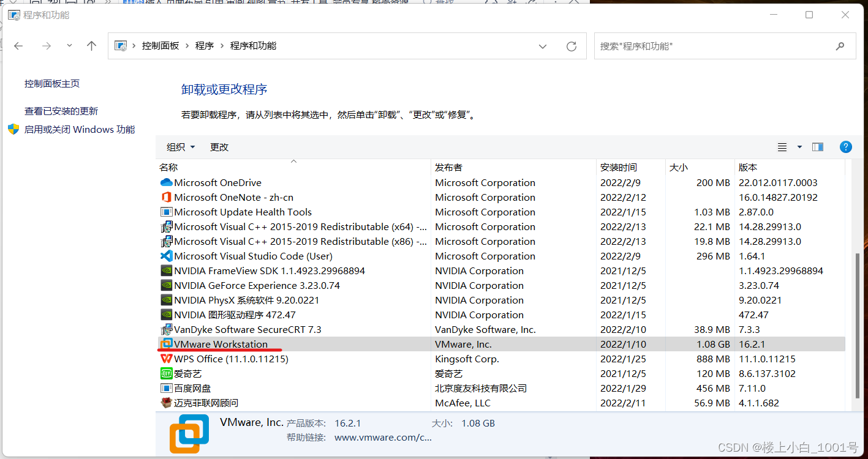Select VanDyke Software SecureCRT 7.3 entry
Screen dimensions: 868x459
pos(247,329)
